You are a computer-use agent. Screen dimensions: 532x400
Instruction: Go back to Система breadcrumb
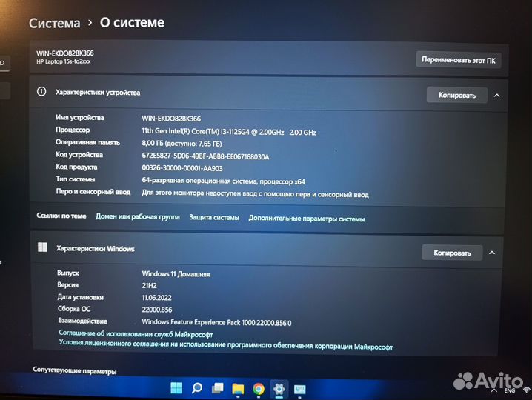coord(55,23)
